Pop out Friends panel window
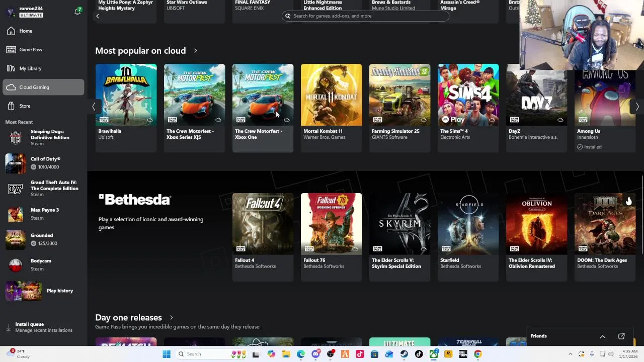 (x=621, y=336)
